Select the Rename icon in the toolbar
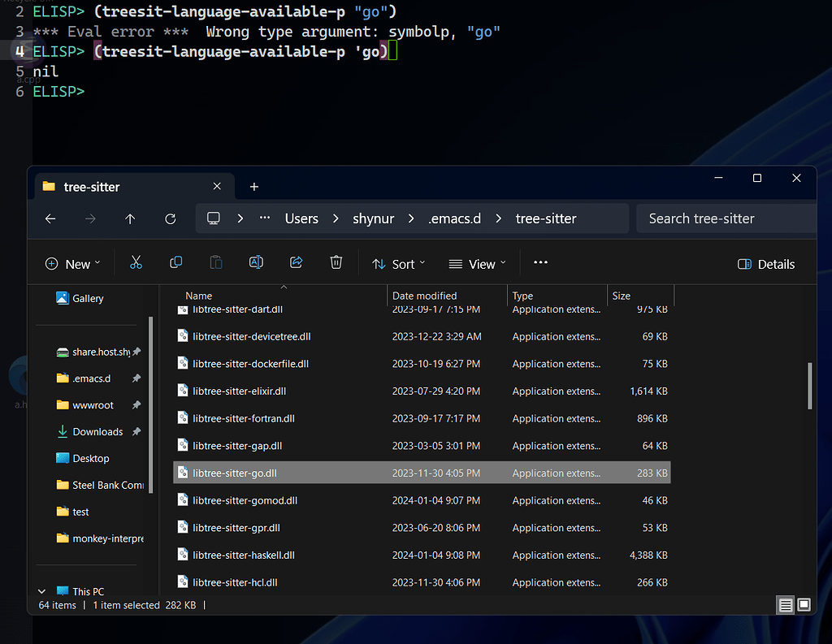 256,262
